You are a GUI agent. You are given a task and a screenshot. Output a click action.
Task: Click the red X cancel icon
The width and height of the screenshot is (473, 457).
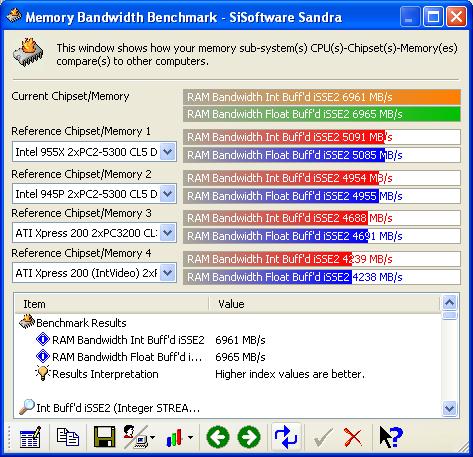353,437
